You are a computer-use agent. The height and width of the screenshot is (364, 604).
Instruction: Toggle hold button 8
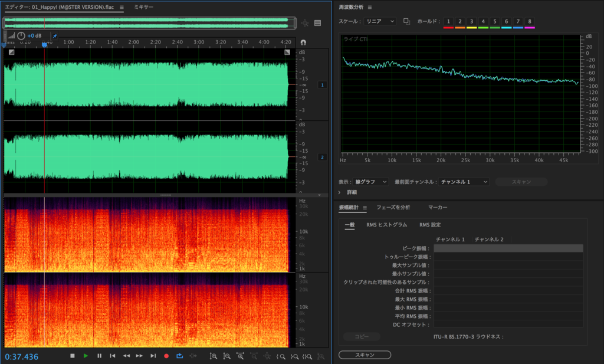[x=530, y=22]
